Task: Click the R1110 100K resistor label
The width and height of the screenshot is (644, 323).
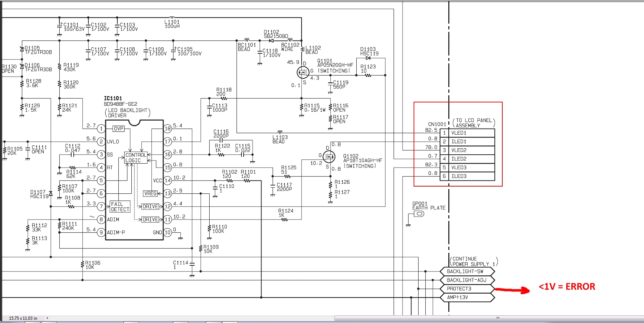Action: click(219, 229)
